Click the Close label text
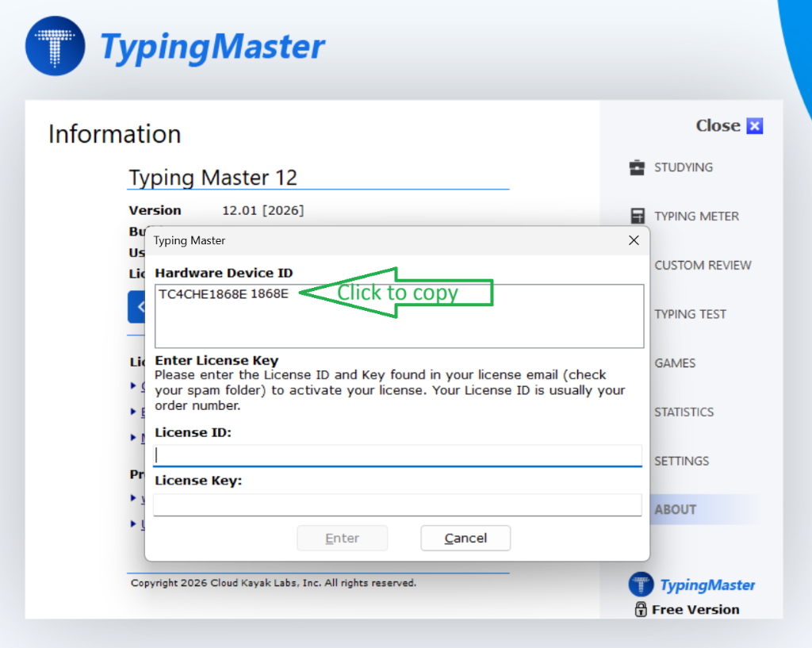The height and width of the screenshot is (648, 812). click(718, 125)
